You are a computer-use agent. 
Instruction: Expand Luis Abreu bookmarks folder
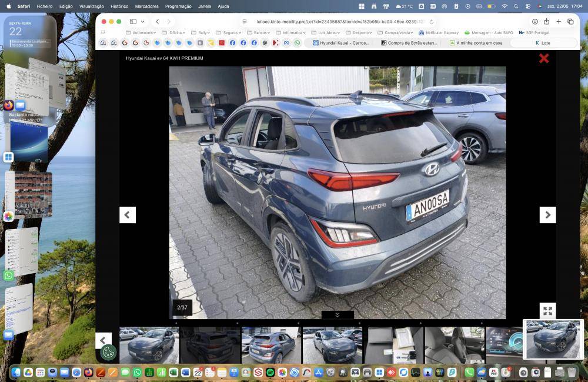click(x=326, y=32)
